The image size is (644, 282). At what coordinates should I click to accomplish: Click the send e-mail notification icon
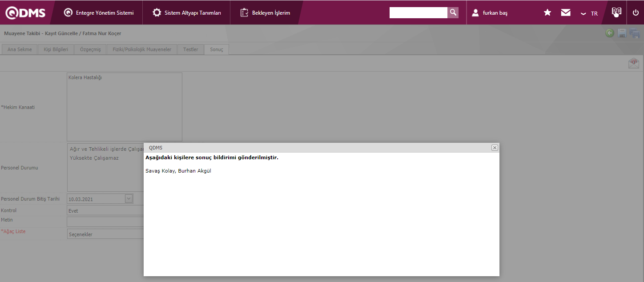click(x=634, y=63)
